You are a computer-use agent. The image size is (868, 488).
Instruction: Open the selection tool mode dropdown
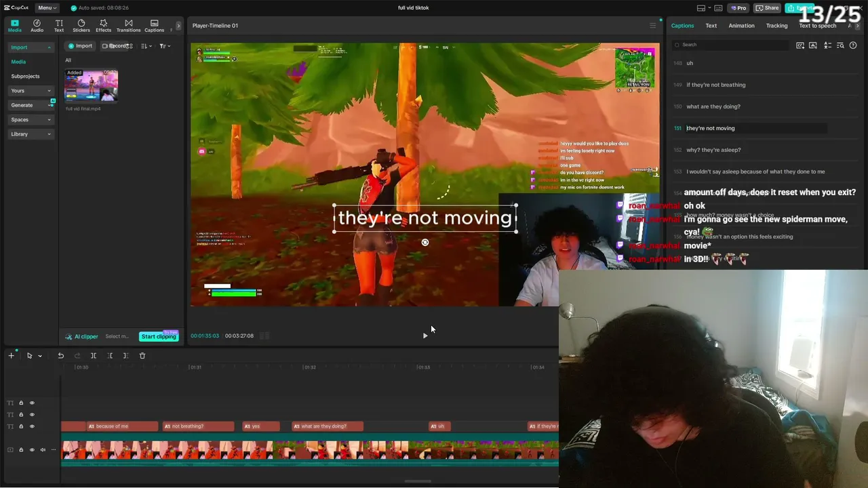tap(40, 356)
